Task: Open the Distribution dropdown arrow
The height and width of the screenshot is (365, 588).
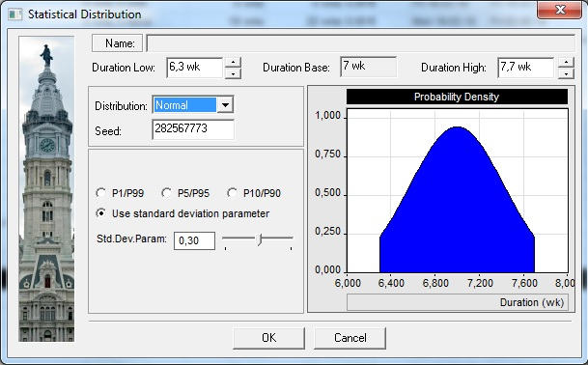Action: tap(225, 105)
